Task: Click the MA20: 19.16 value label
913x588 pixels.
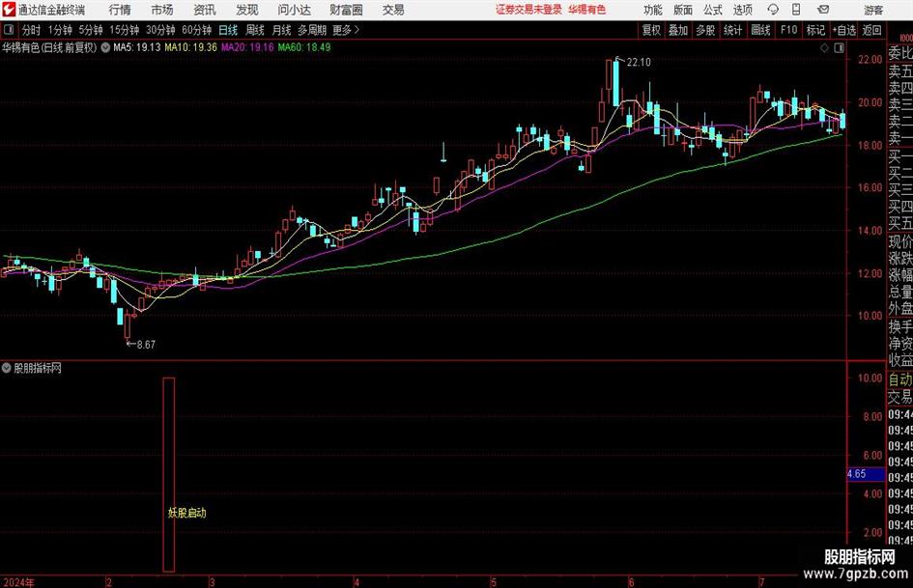Action: click(x=247, y=47)
